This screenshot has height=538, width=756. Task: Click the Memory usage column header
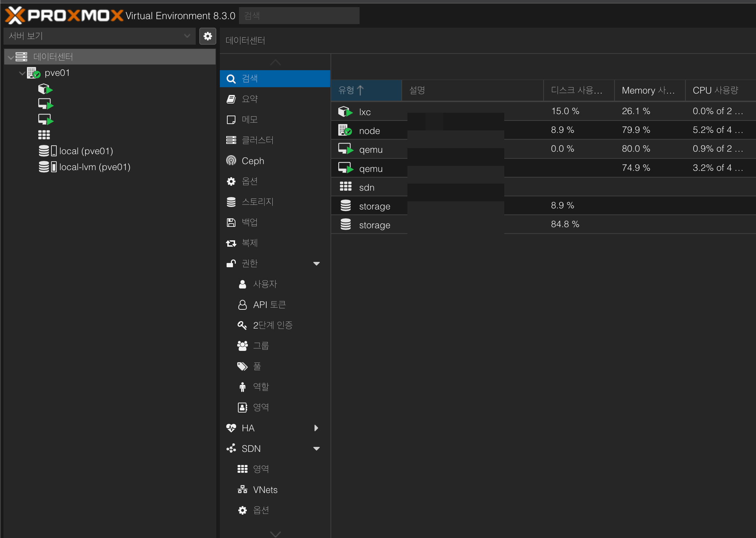(648, 90)
